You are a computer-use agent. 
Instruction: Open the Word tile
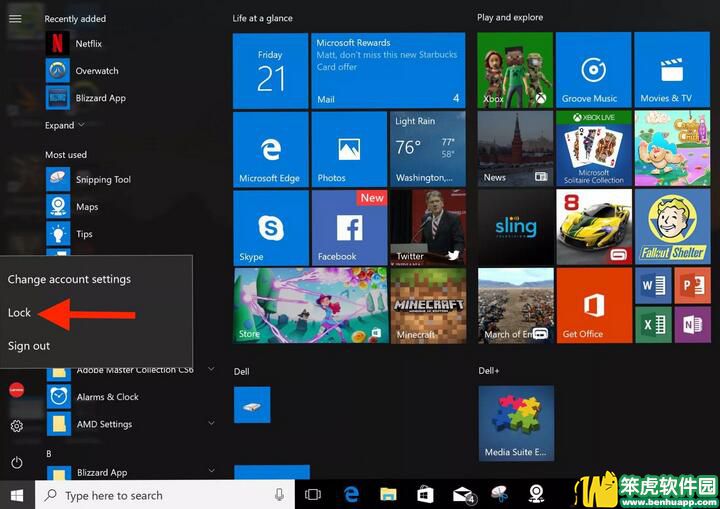653,286
